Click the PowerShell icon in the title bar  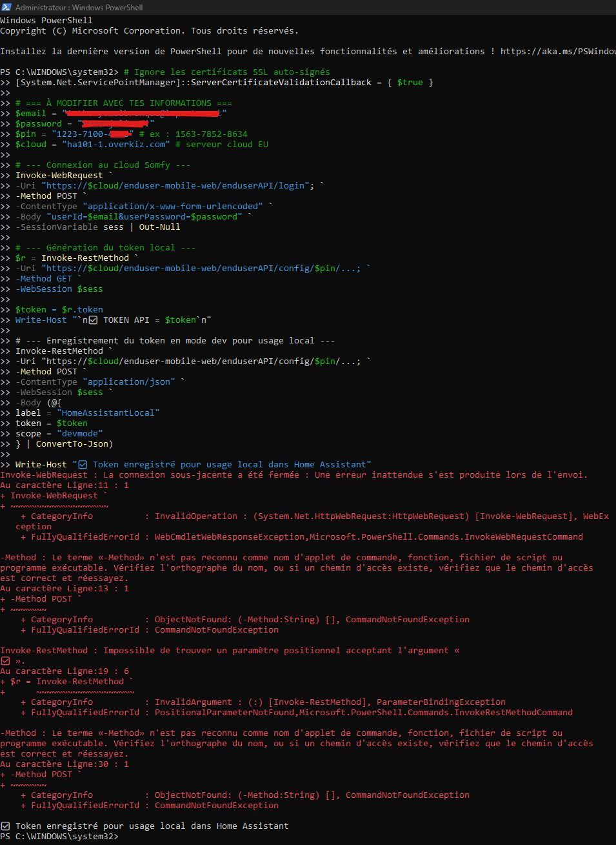(6, 7)
